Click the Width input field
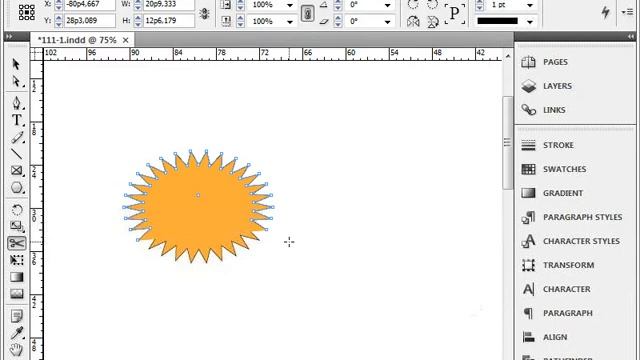Screen dimensions: 640x360 (168, 5)
